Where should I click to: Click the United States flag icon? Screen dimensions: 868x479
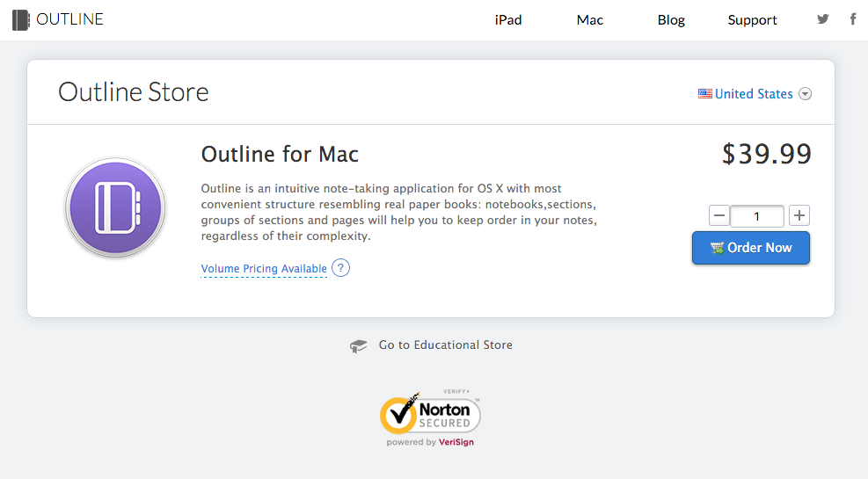point(704,94)
